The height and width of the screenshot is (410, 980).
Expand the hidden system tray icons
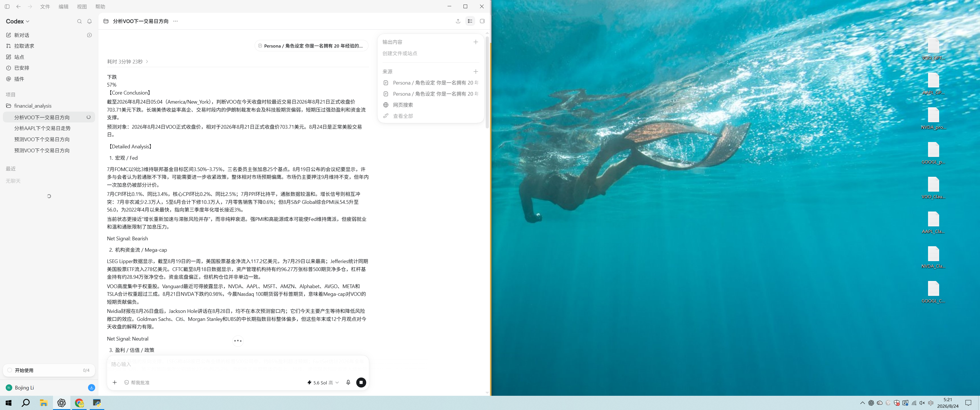tap(862, 403)
